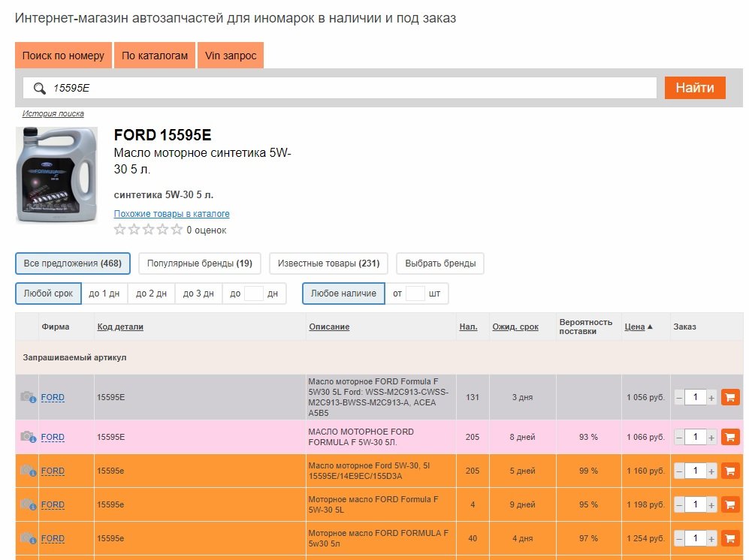The width and height of the screenshot is (749, 560).
Task: Open FORD brand link in the 1 198 руб. row
Action: click(53, 504)
